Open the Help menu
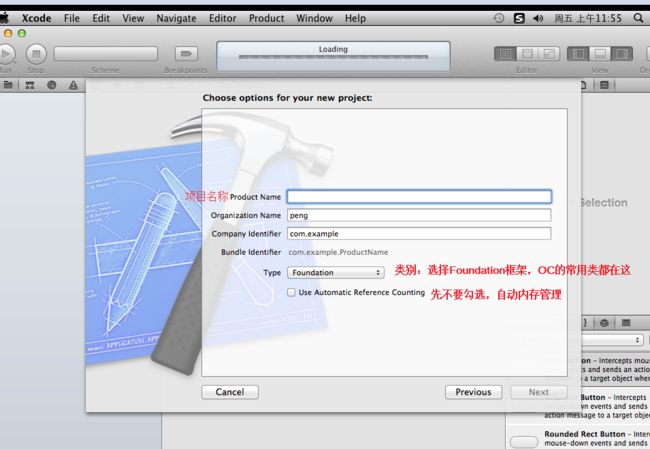The image size is (650, 449). click(x=355, y=18)
